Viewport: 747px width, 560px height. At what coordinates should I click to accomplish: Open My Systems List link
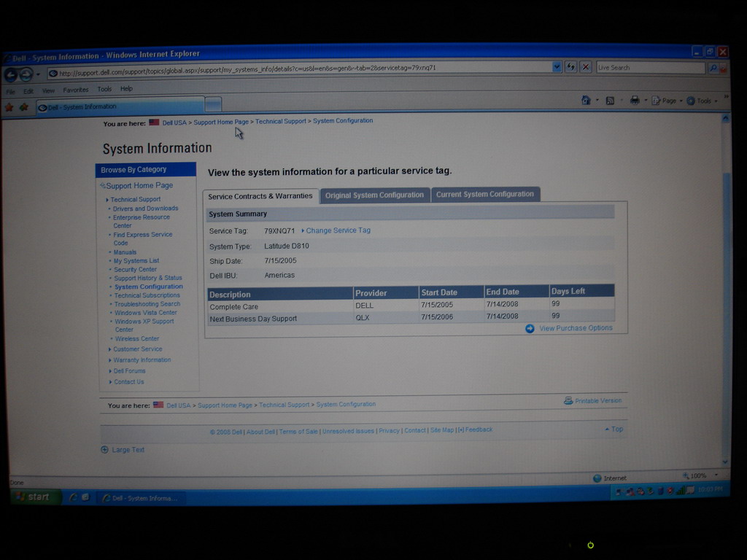click(x=136, y=261)
